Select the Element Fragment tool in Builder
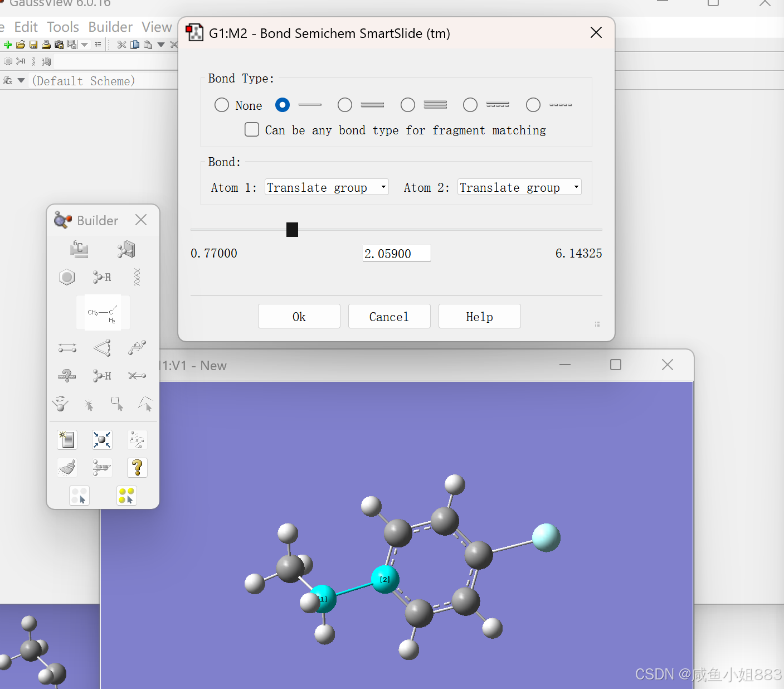The width and height of the screenshot is (784, 689). [79, 249]
